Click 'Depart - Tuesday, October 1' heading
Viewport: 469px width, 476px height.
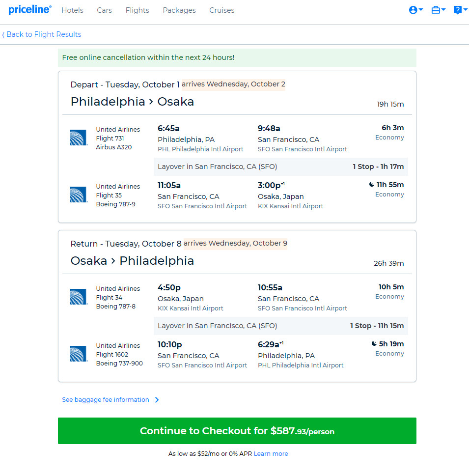pos(125,84)
